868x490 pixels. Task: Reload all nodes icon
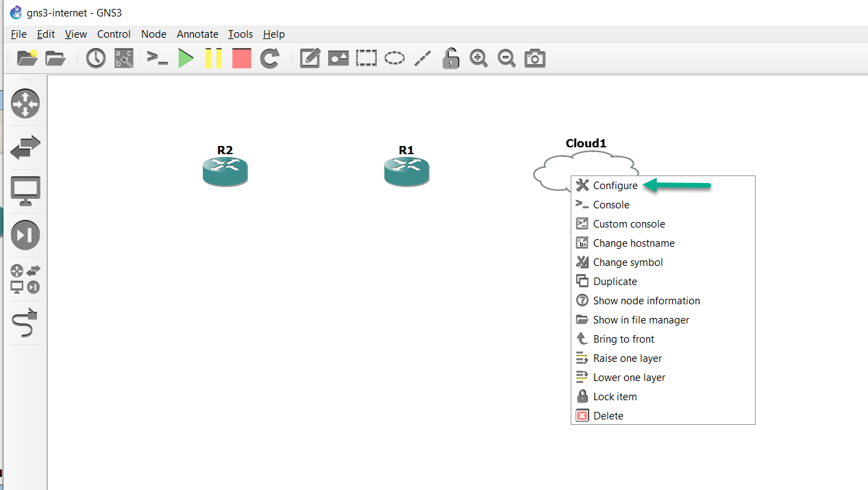point(270,58)
